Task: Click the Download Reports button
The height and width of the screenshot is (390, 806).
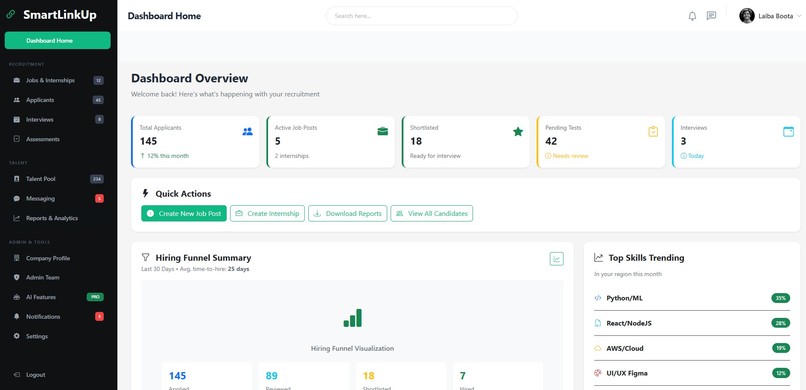Action: click(x=347, y=214)
